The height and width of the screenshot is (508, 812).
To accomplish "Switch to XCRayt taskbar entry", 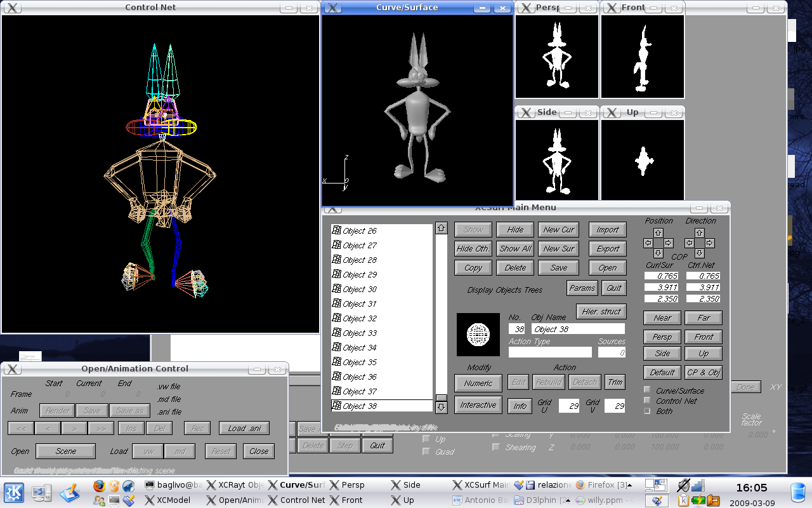I will (235, 485).
